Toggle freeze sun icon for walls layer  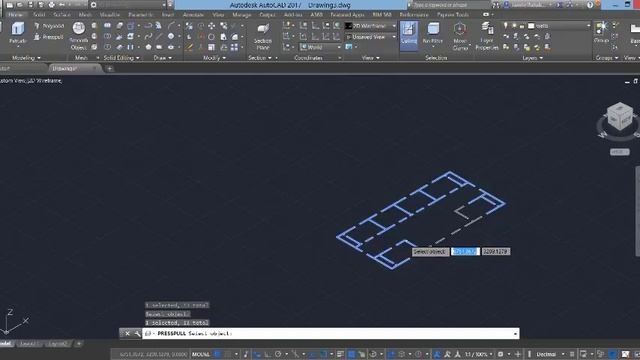514,26
